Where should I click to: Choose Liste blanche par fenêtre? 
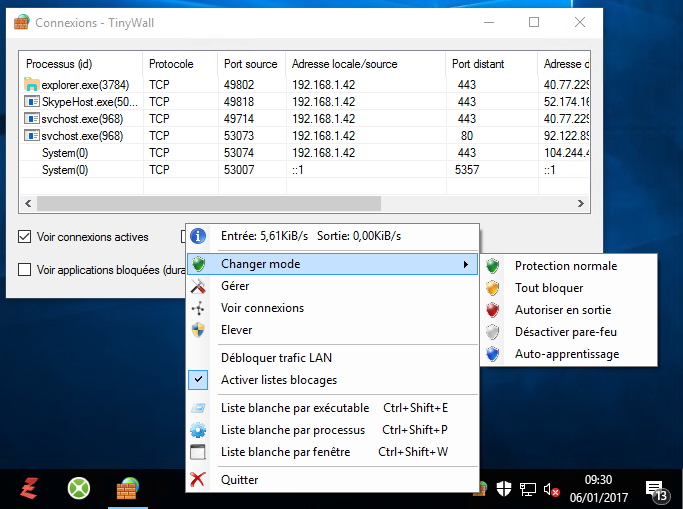tap(333, 452)
